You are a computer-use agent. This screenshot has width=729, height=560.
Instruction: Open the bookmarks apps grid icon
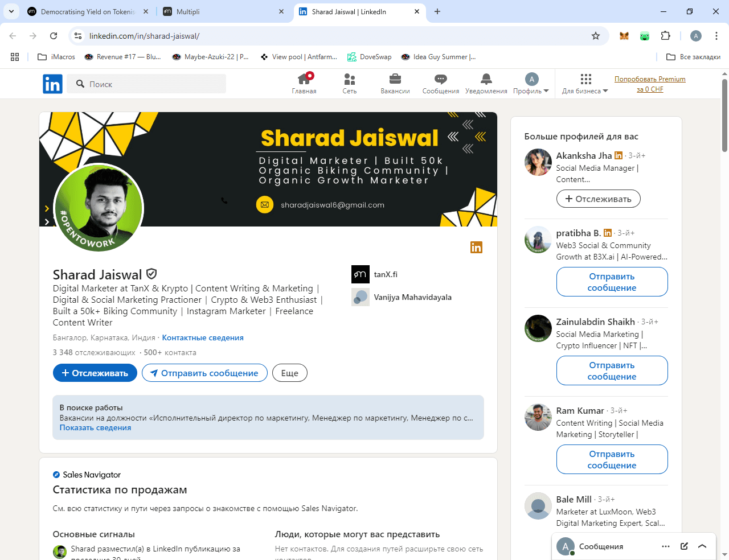pos(15,57)
